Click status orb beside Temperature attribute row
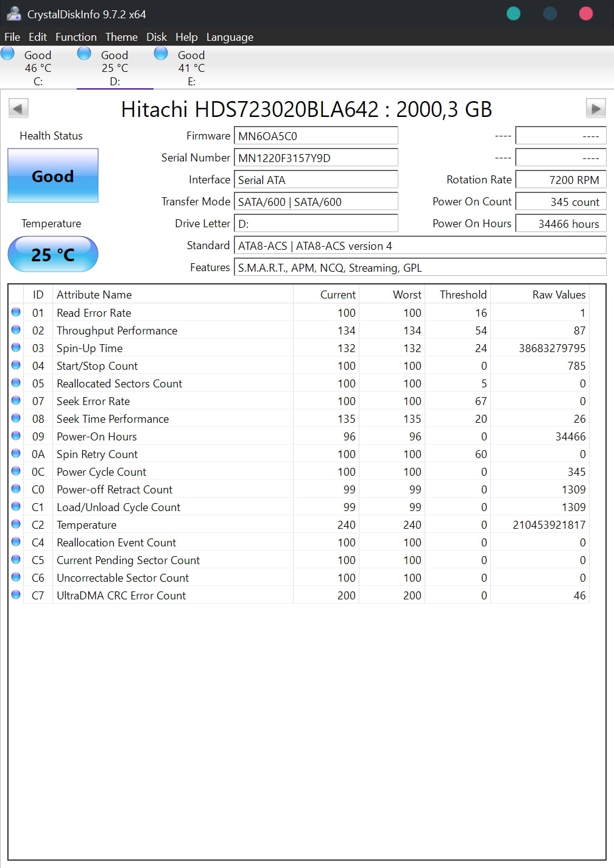The width and height of the screenshot is (614, 868). click(16, 524)
